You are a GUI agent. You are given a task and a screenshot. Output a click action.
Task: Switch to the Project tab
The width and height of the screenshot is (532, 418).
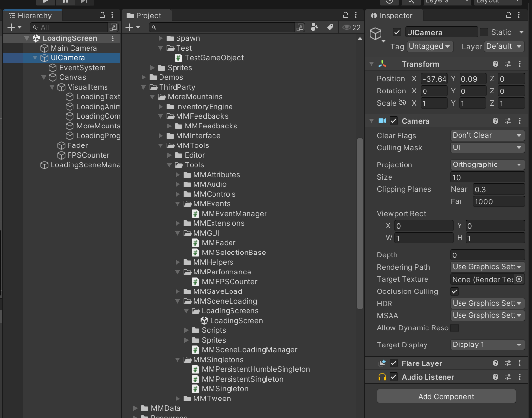(146, 15)
